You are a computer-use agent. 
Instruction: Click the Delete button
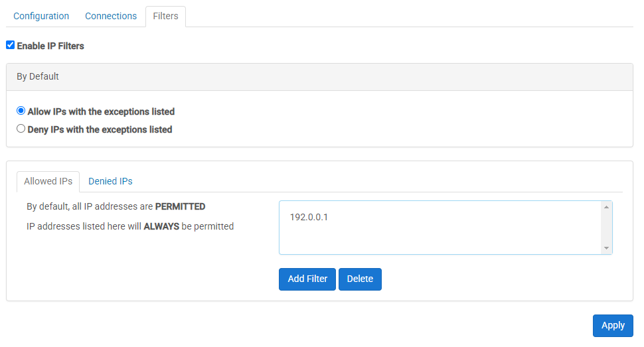tap(360, 279)
